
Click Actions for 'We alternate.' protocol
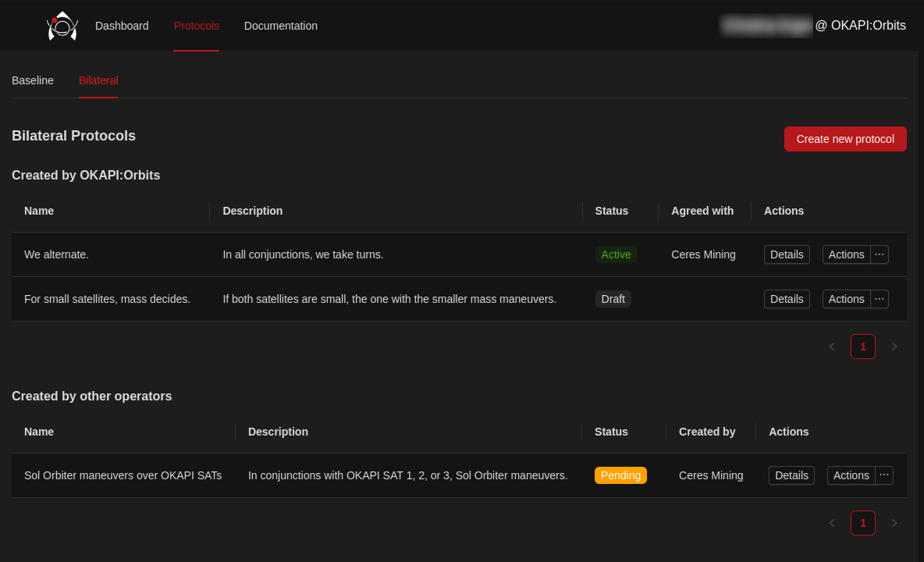pyautogui.click(x=846, y=254)
